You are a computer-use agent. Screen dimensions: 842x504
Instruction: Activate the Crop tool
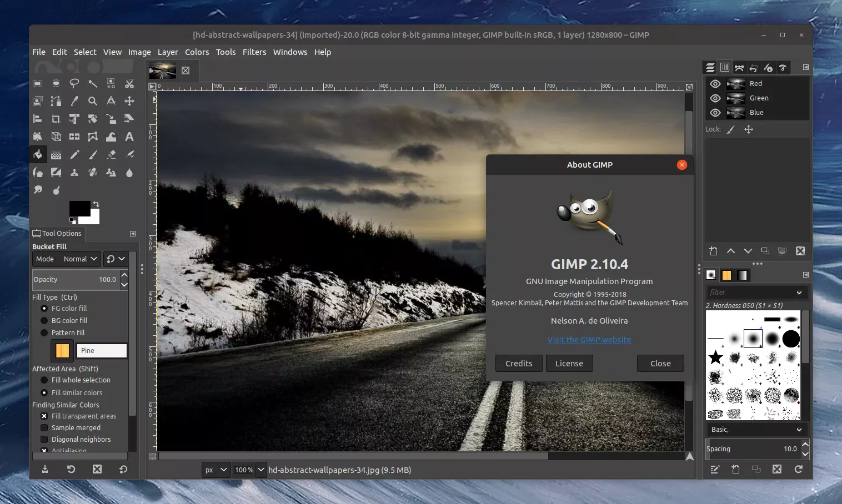(x=56, y=119)
